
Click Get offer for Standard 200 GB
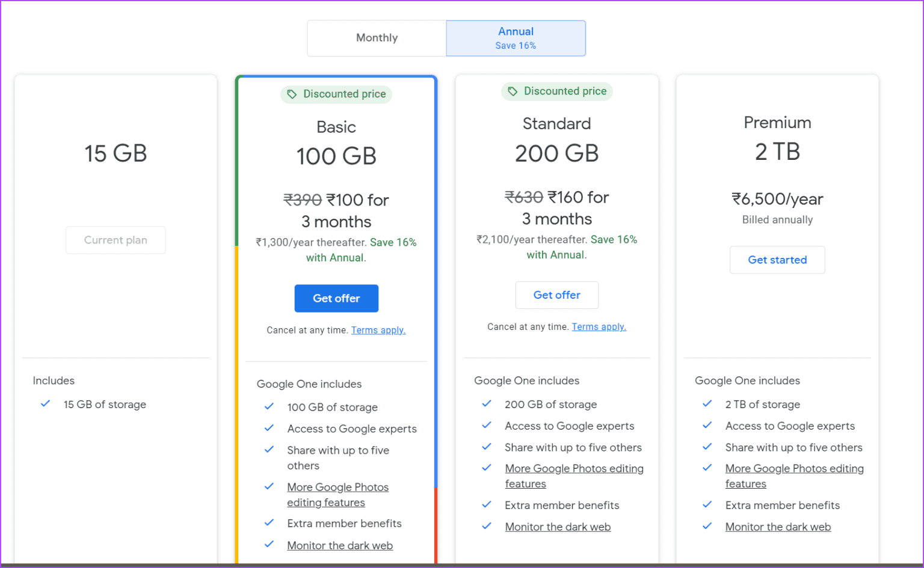pyautogui.click(x=557, y=295)
